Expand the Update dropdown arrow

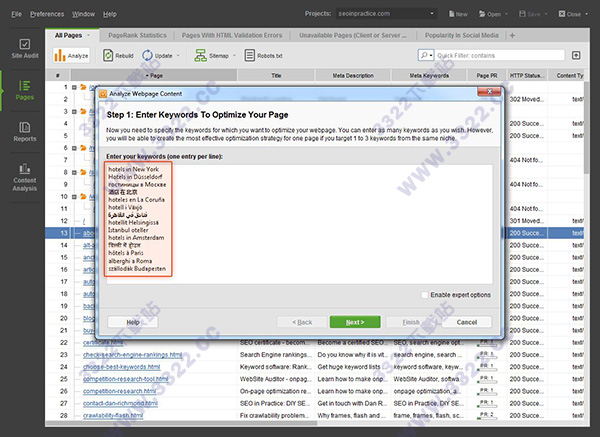(x=180, y=55)
